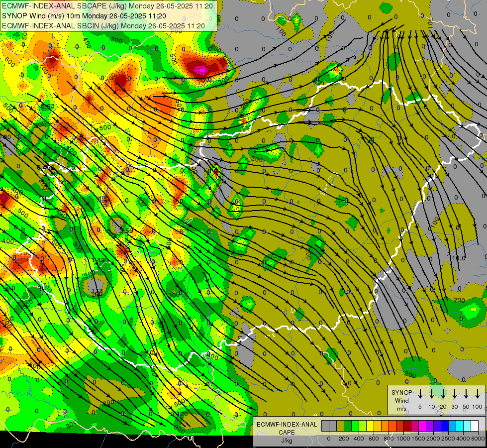Image resolution: width=487 pixels, height=448 pixels.
Task: Pick the white swatch ending the CAPE scale
Action: [x=475, y=426]
